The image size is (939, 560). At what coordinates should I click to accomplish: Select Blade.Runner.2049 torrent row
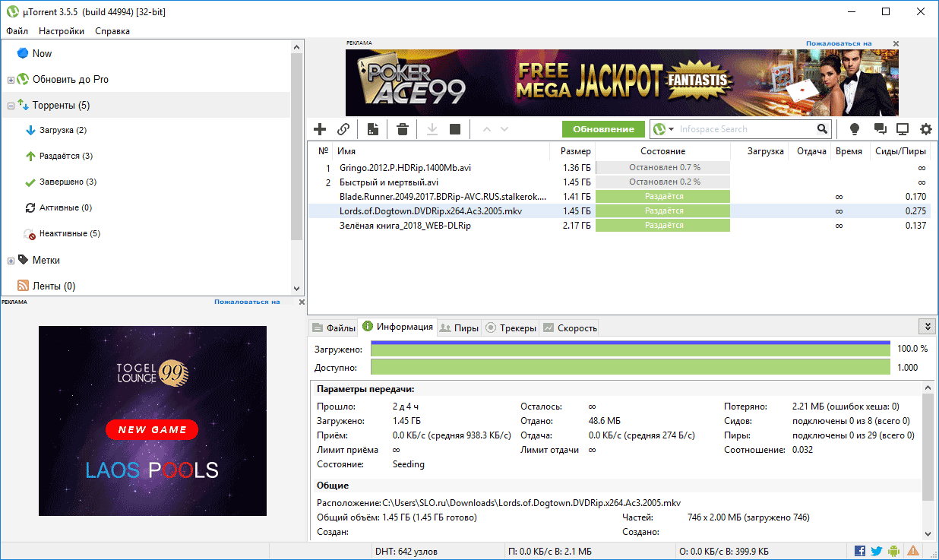[x=619, y=197]
